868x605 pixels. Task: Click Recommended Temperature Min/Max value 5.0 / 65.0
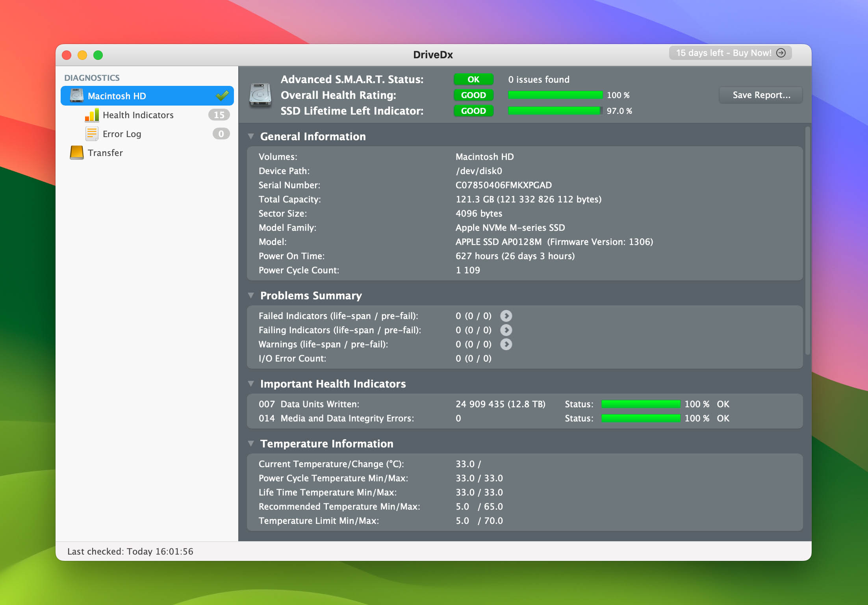click(x=479, y=507)
